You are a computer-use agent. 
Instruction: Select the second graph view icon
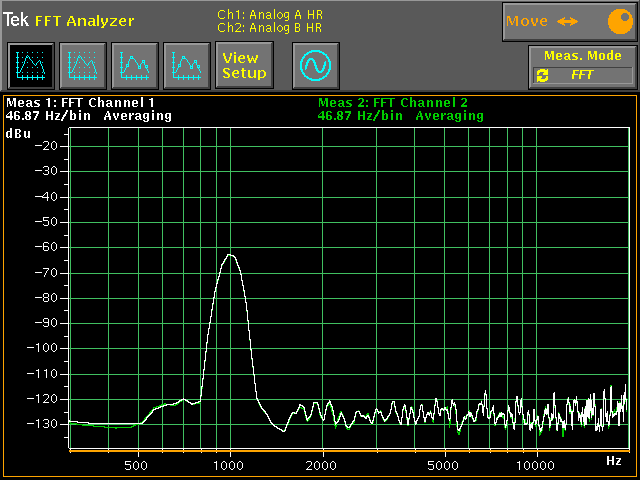click(x=82, y=66)
